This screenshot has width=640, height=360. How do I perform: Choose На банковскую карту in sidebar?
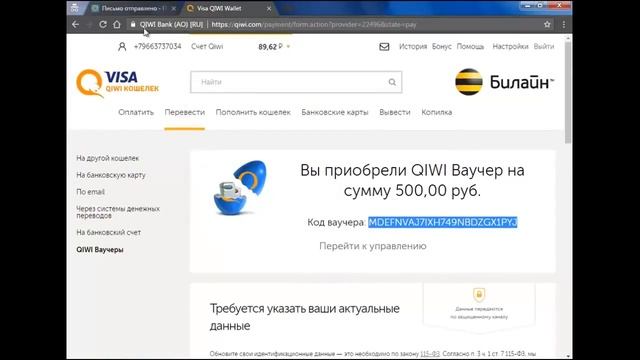coord(111,175)
